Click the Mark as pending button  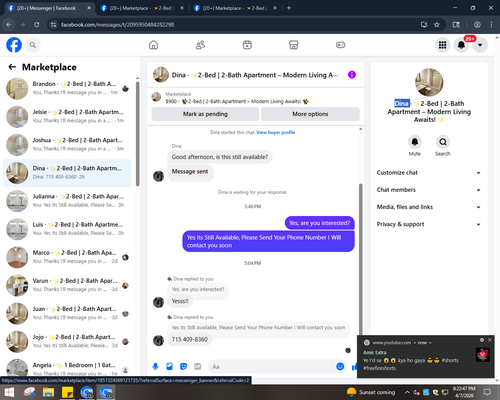[x=205, y=114]
